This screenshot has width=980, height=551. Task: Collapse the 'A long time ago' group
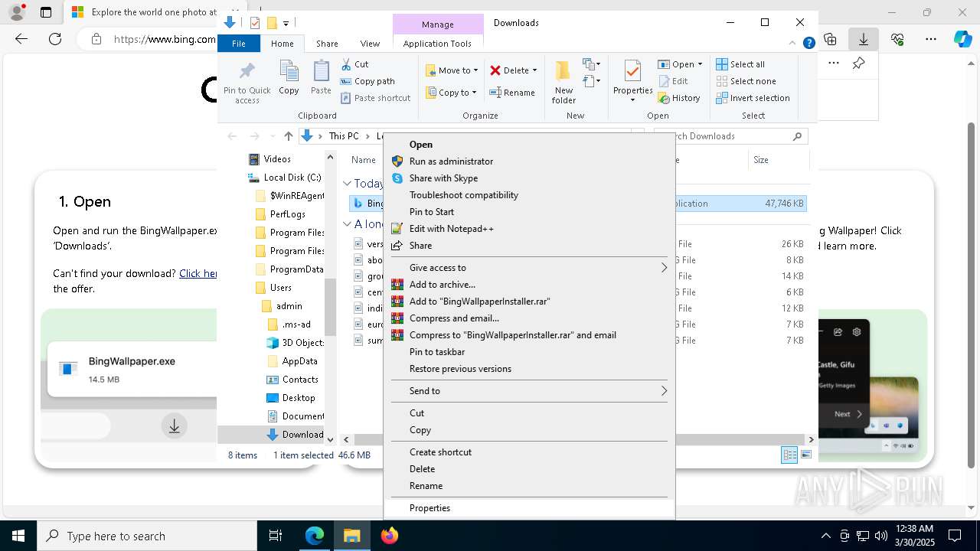347,224
